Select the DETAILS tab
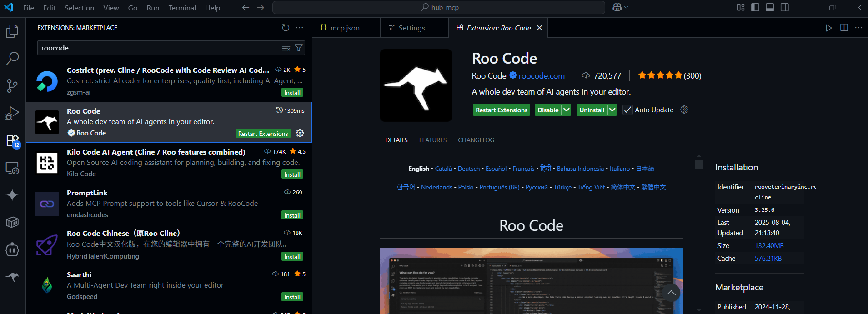 396,140
